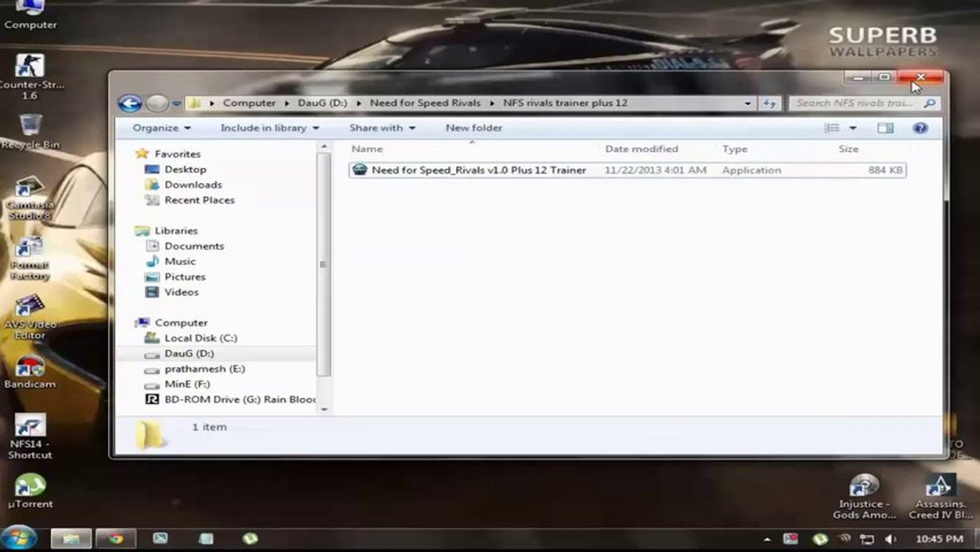Expand the arrow after Computer breadcrumb

tap(287, 103)
